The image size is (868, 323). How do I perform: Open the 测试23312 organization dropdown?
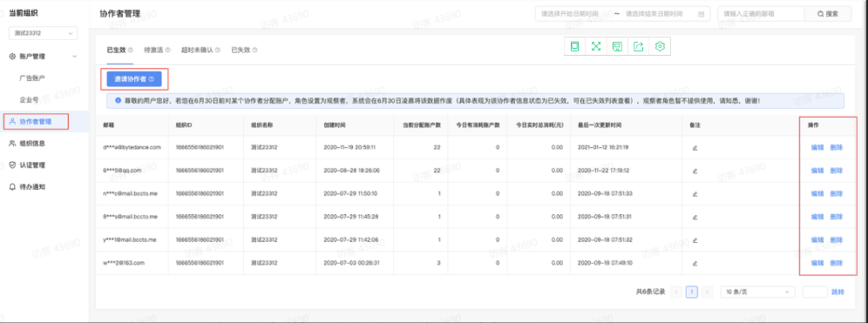pos(44,33)
